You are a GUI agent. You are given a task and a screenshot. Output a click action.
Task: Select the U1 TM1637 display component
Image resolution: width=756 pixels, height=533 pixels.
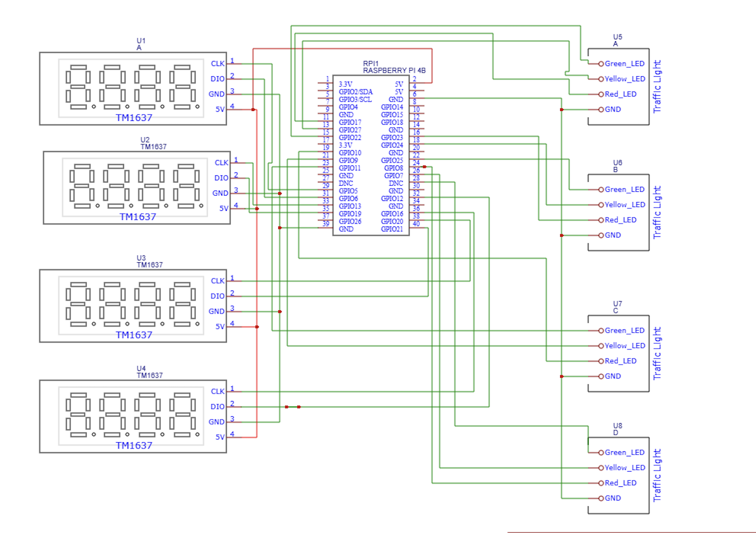coord(132,88)
